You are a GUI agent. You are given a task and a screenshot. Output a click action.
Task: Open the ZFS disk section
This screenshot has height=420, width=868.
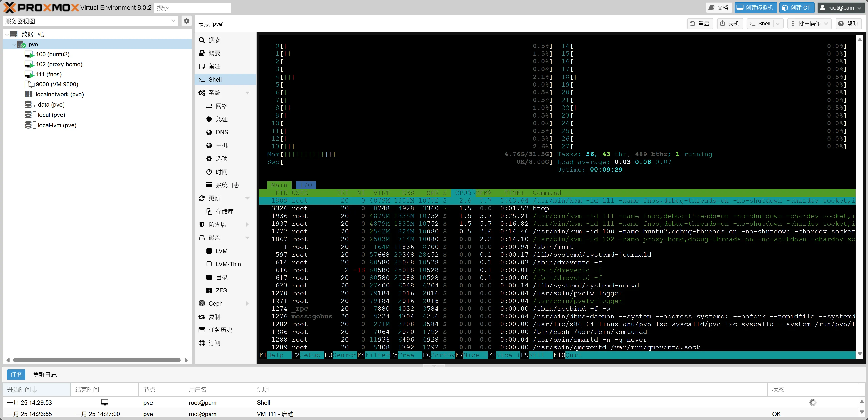221,290
